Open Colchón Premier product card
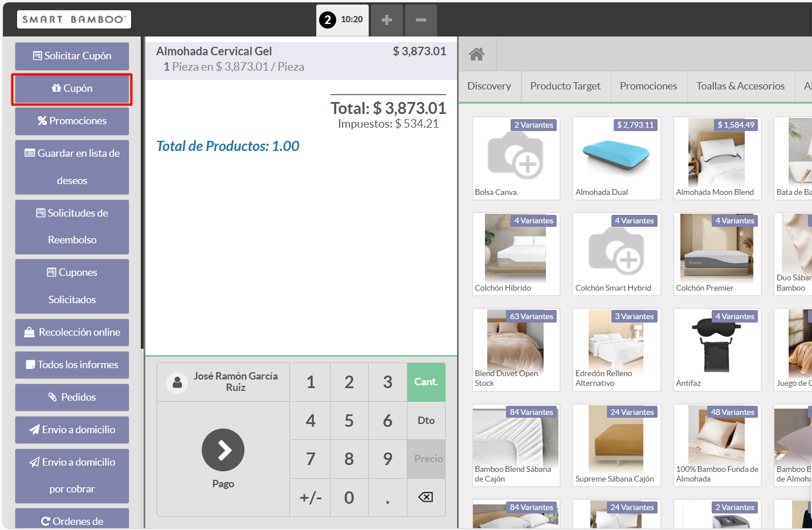Screen dimensions: 812x530 pyautogui.click(x=717, y=254)
